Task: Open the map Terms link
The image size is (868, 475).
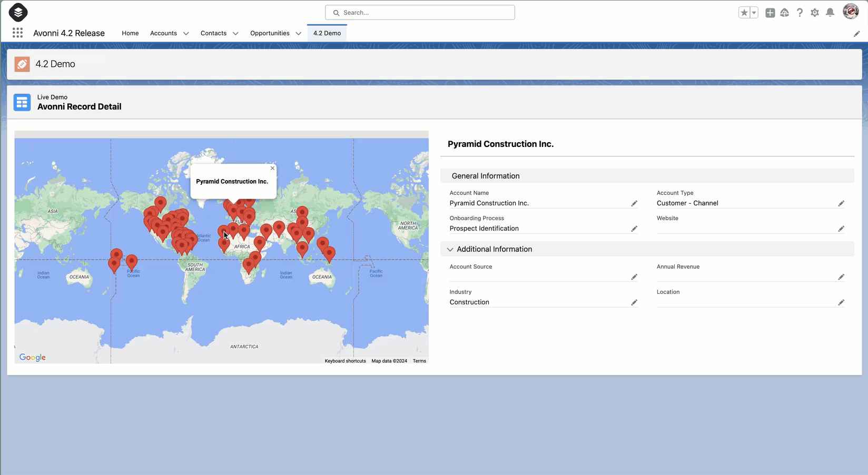Action: click(419, 361)
